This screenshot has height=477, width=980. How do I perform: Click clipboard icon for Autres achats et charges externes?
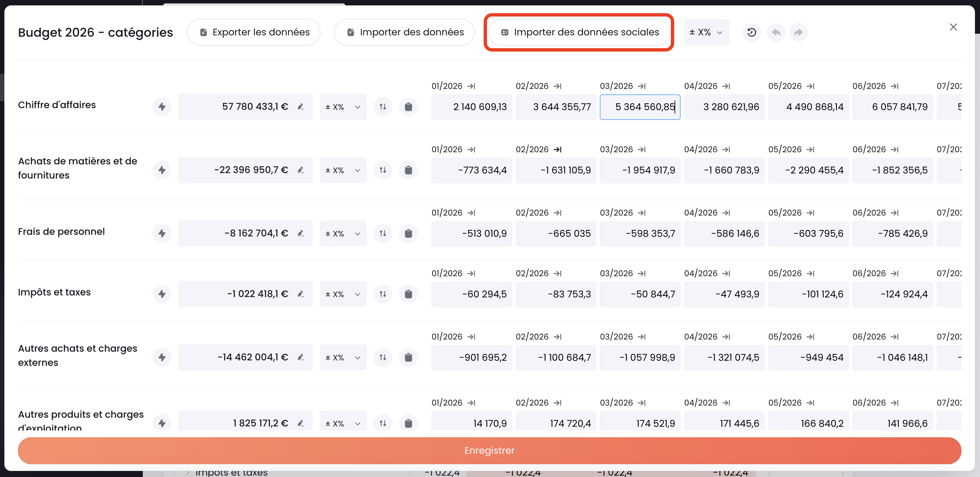pos(408,357)
